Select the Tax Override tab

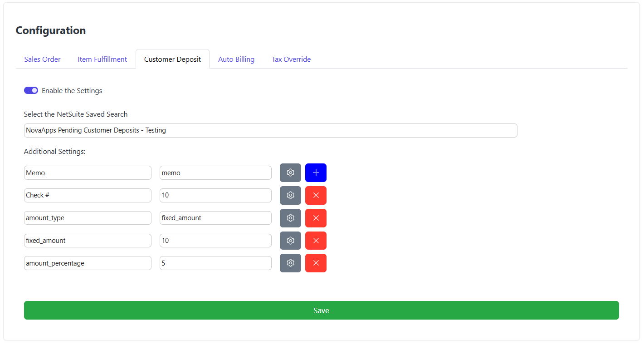[291, 59]
